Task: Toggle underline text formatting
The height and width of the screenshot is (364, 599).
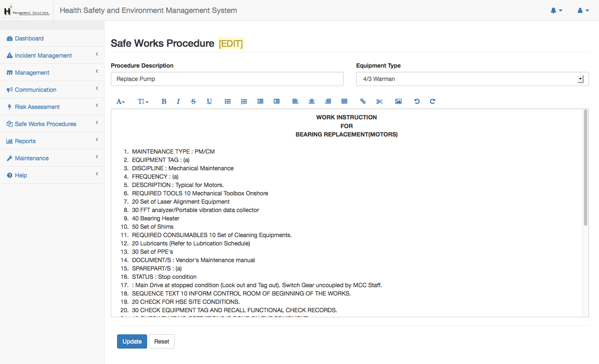Action: pyautogui.click(x=209, y=101)
